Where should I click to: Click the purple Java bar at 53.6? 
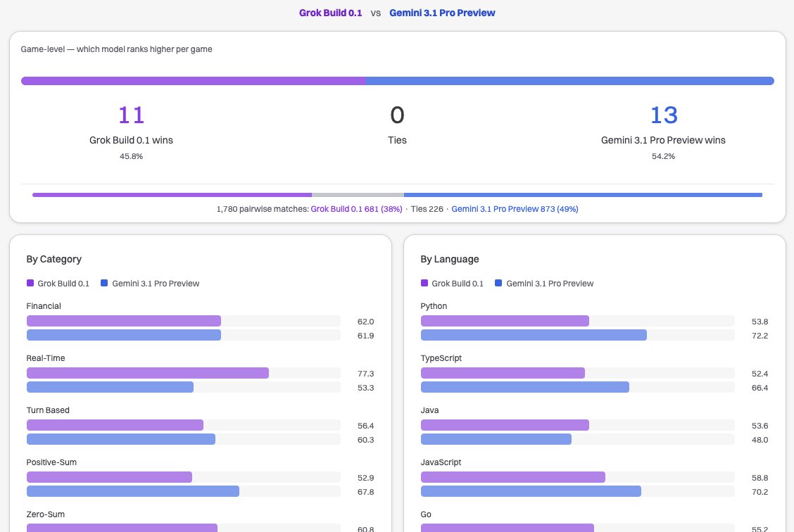pyautogui.click(x=505, y=425)
